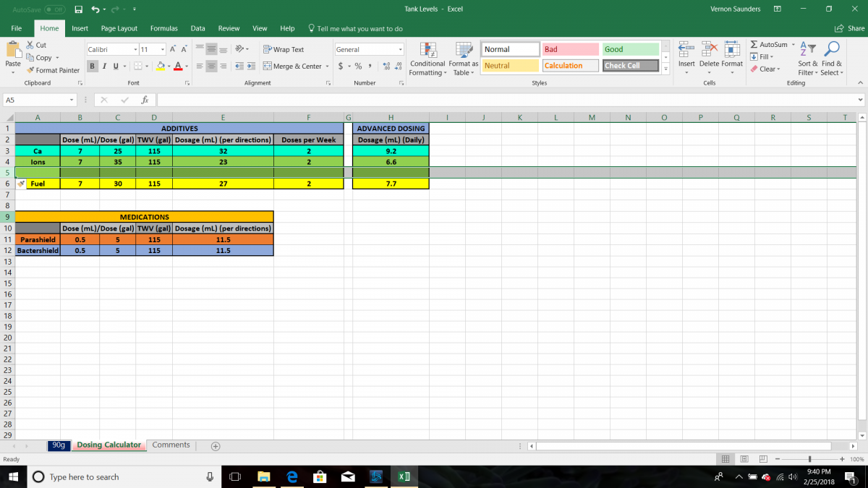Click Increase Decimal icon
The image size is (868, 488).
click(x=386, y=66)
